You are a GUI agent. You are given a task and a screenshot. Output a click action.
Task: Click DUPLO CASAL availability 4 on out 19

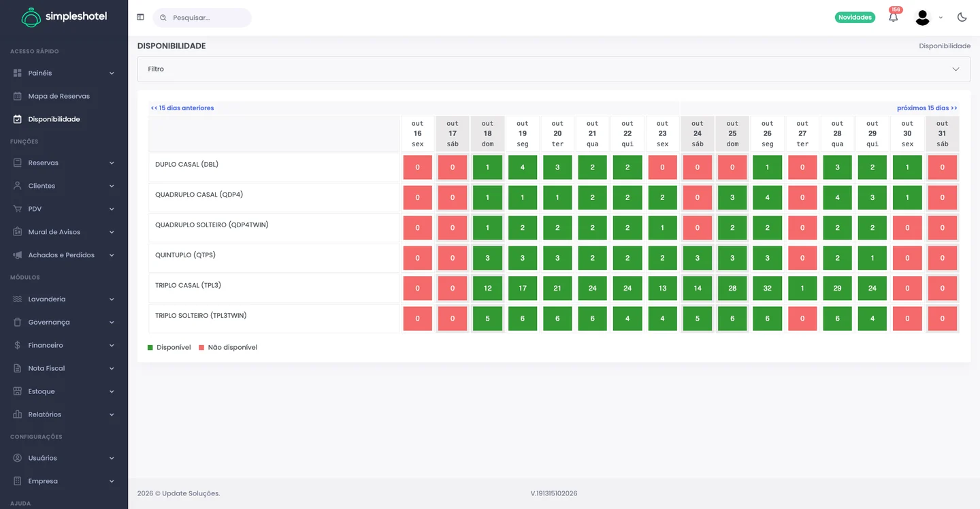pyautogui.click(x=523, y=167)
